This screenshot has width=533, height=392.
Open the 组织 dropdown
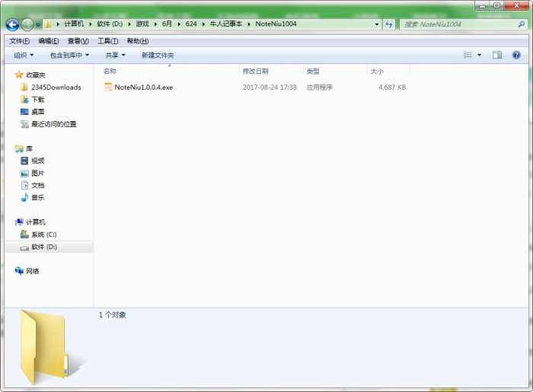[24, 55]
